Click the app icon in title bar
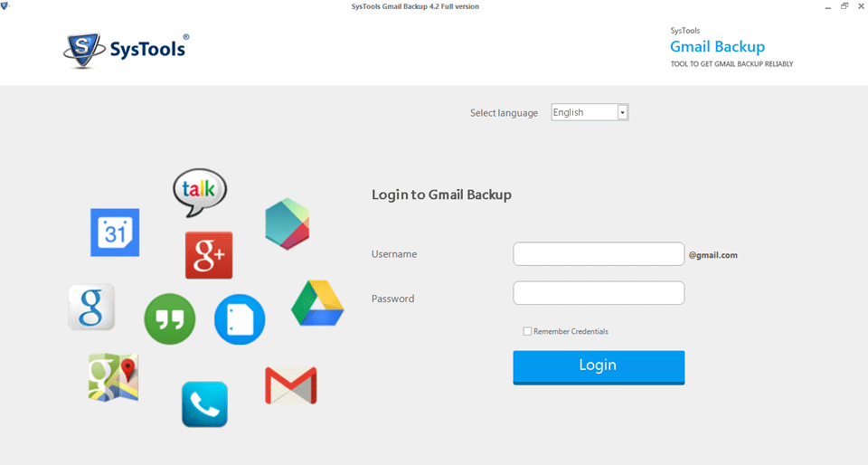The width and height of the screenshot is (868, 465). [x=5, y=6]
